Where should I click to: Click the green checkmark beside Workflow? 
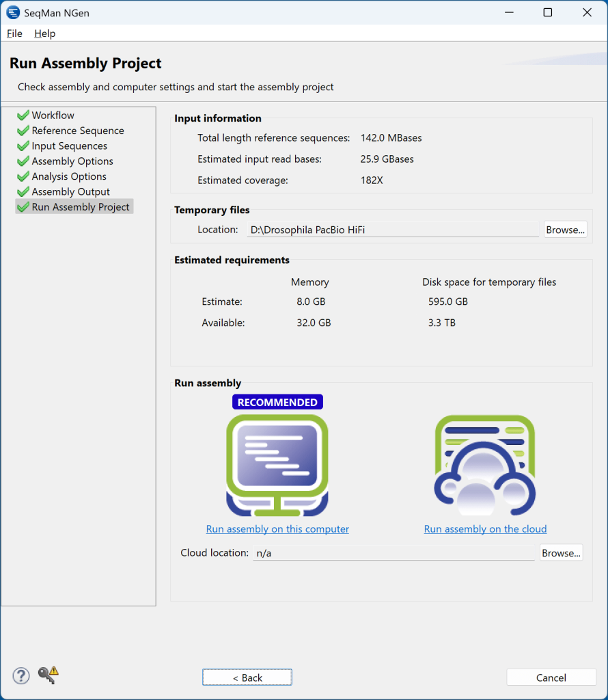pos(23,115)
